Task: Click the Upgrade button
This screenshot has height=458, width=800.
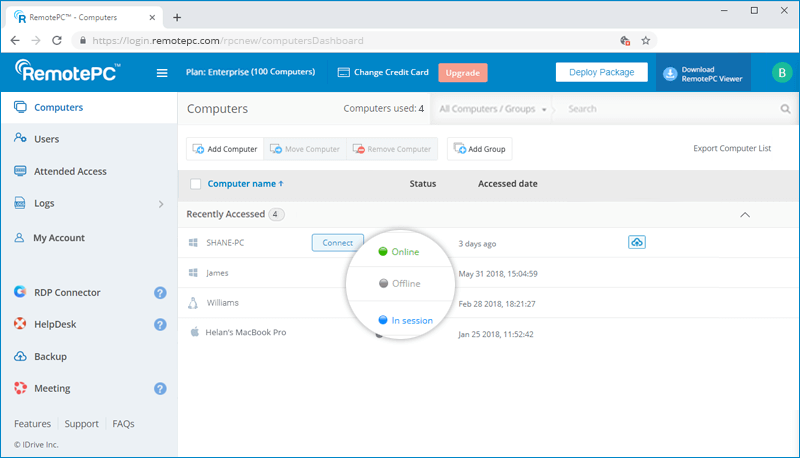Action: pyautogui.click(x=463, y=73)
